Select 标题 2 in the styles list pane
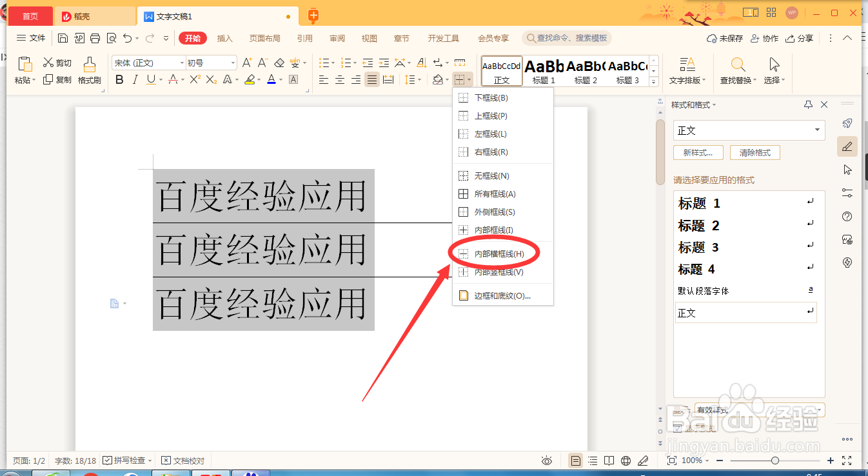The image size is (868, 476). pyautogui.click(x=745, y=226)
